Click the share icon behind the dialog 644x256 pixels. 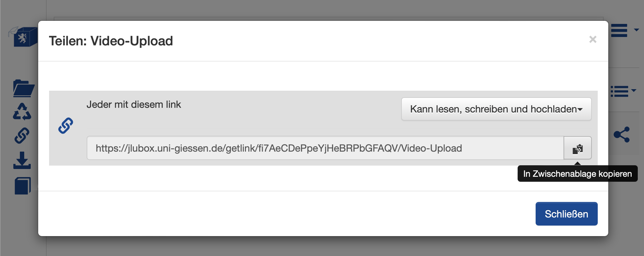[622, 135]
